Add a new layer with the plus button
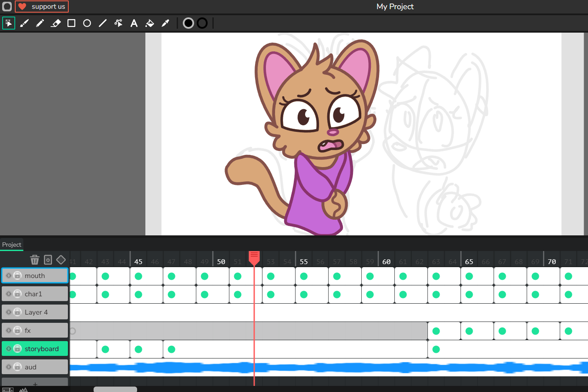 pos(35,382)
